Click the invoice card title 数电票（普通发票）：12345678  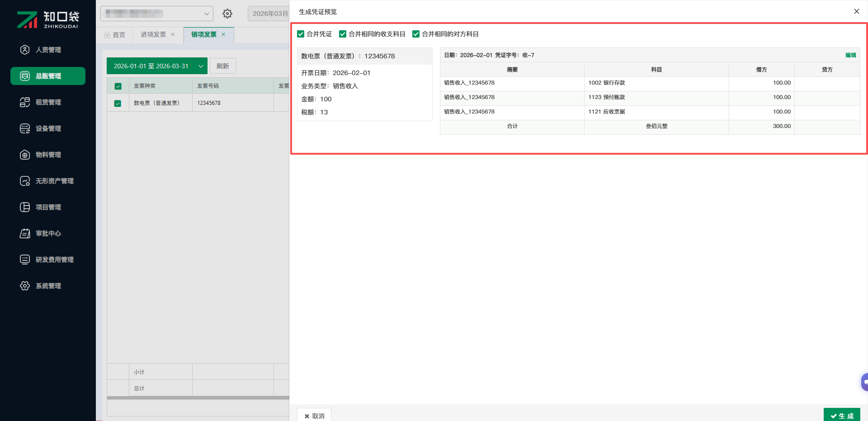pos(348,56)
